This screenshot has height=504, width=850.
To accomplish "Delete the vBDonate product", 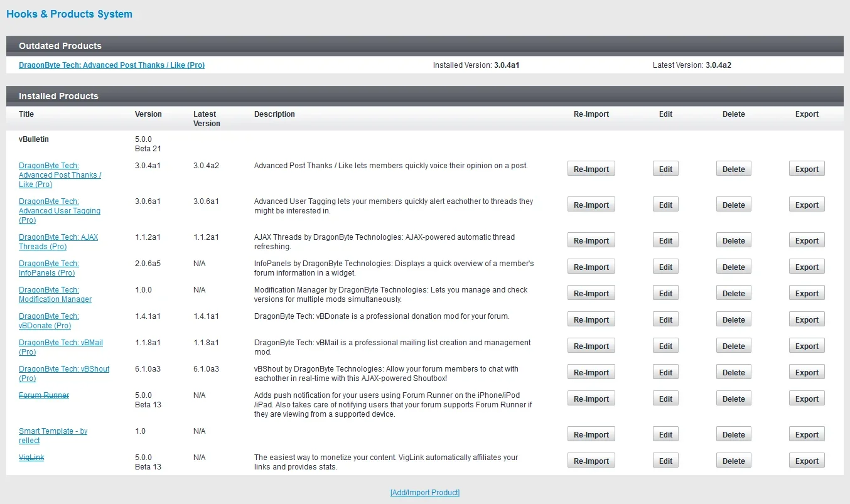I will 734,319.
